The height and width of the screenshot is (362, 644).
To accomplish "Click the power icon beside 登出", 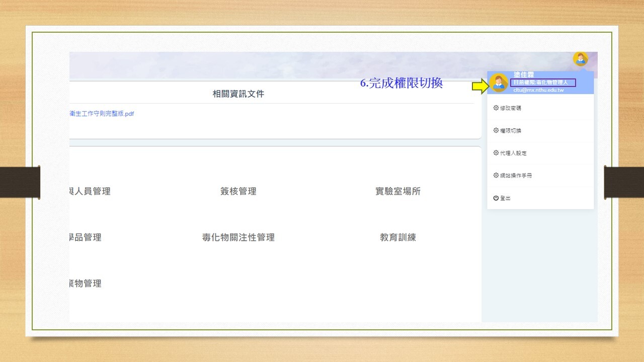I will [496, 198].
